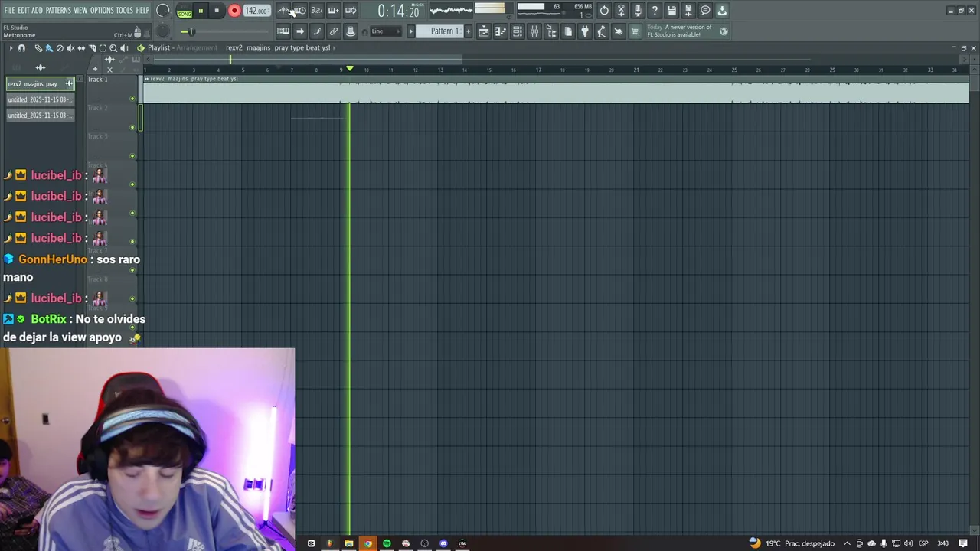Open the plugin picker plug icon

585,31
